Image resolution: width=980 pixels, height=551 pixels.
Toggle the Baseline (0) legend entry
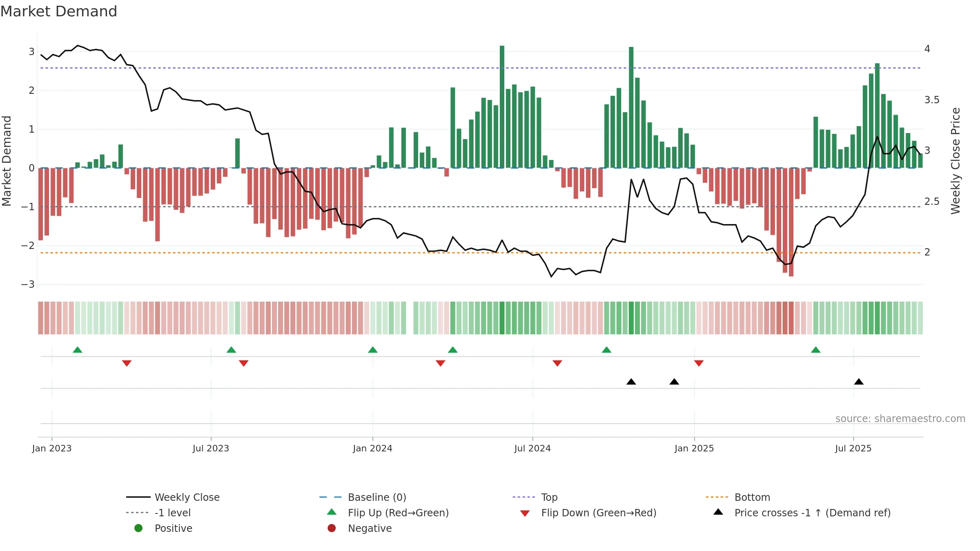click(x=363, y=497)
